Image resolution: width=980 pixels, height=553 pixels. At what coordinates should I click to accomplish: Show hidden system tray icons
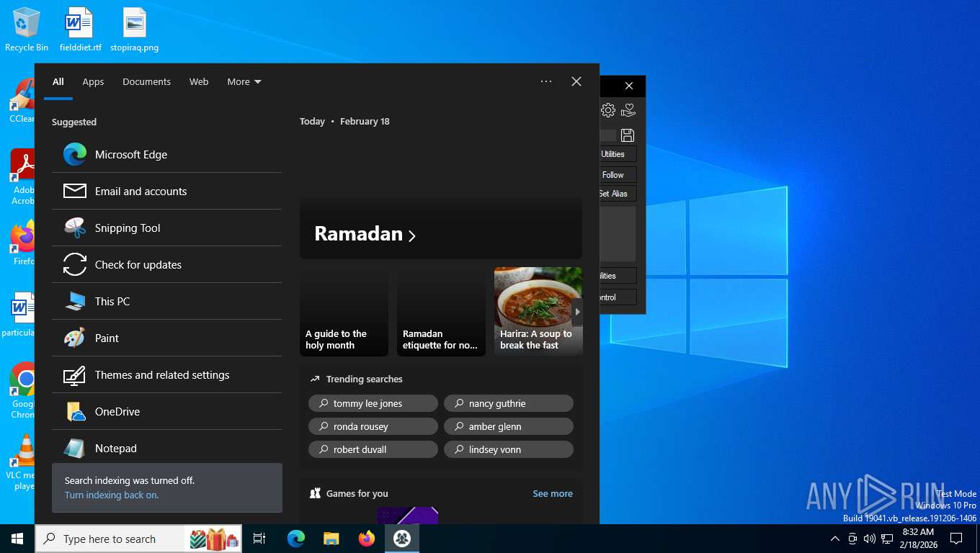[835, 539]
